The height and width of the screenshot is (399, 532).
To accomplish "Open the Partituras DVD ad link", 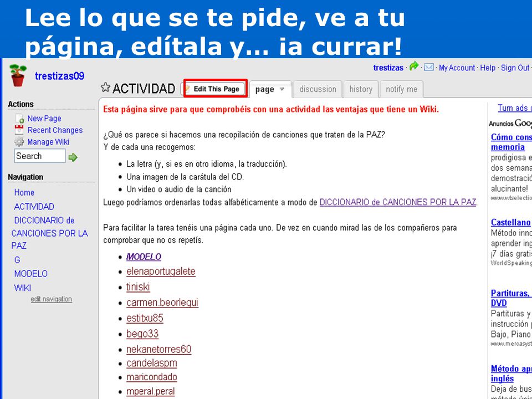I will point(511,298).
